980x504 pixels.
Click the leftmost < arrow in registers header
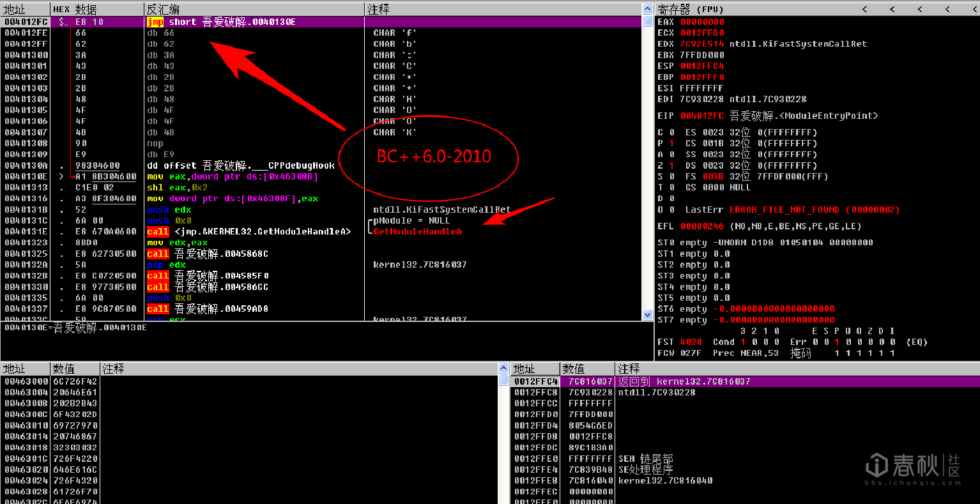click(x=864, y=9)
